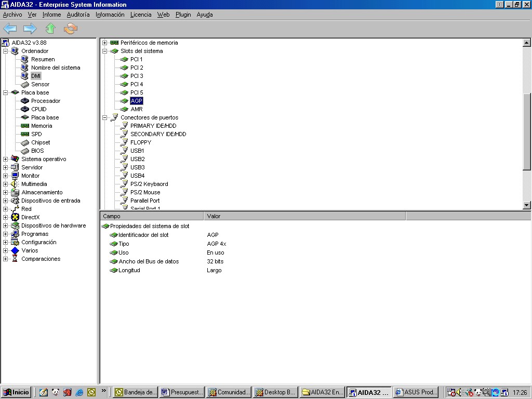Expand Periféricos de memoria in the DMI list

pos(105,43)
